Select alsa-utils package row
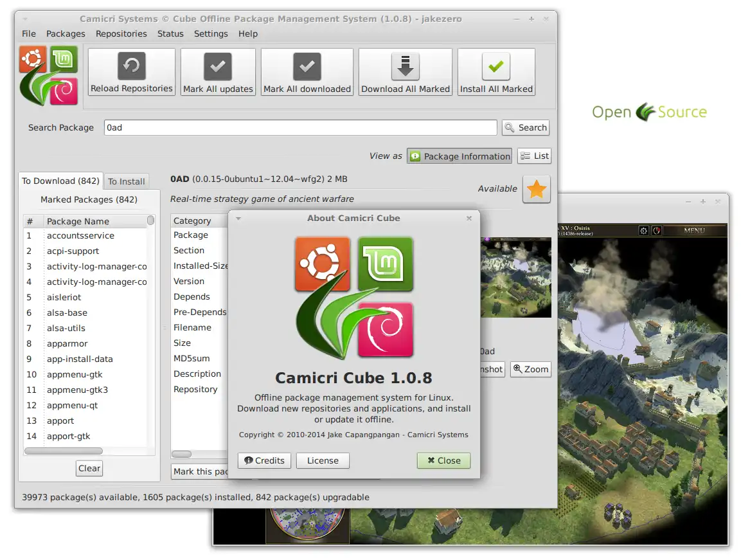The image size is (741, 560). click(85, 329)
